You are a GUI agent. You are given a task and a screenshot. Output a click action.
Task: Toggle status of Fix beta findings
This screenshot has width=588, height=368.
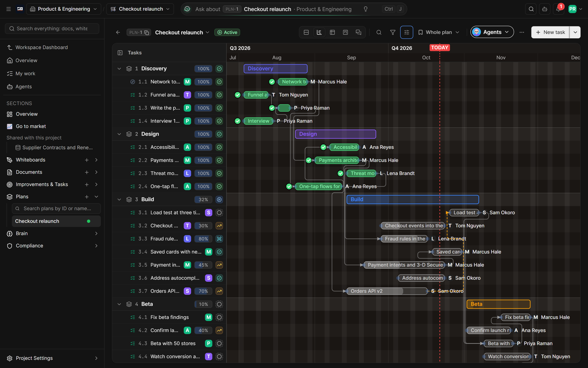pos(219,317)
